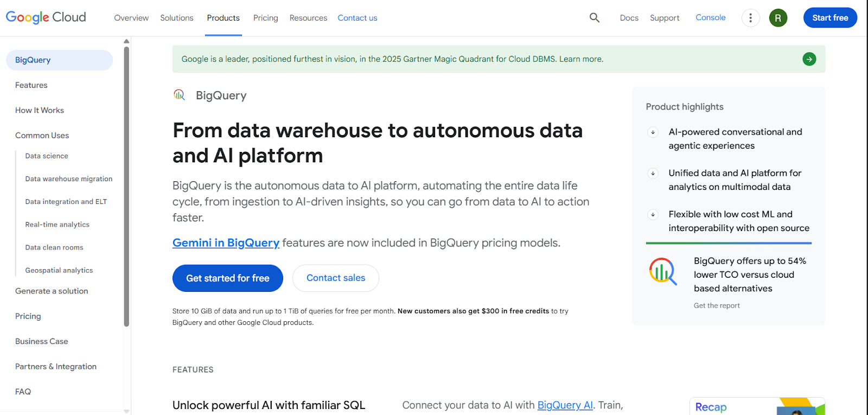The height and width of the screenshot is (415, 868).
Task: Click the green arrow on the Gartner banner
Action: point(809,59)
